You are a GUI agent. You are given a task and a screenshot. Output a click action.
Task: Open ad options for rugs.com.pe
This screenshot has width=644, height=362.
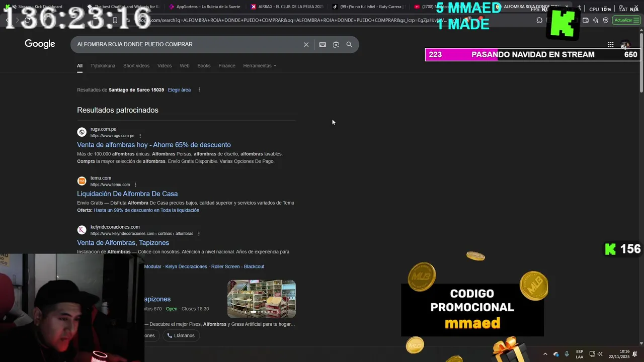coord(140,136)
